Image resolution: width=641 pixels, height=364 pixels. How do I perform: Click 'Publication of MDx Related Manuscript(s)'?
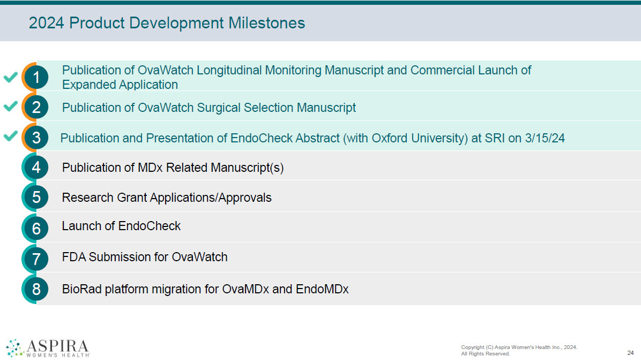(173, 168)
